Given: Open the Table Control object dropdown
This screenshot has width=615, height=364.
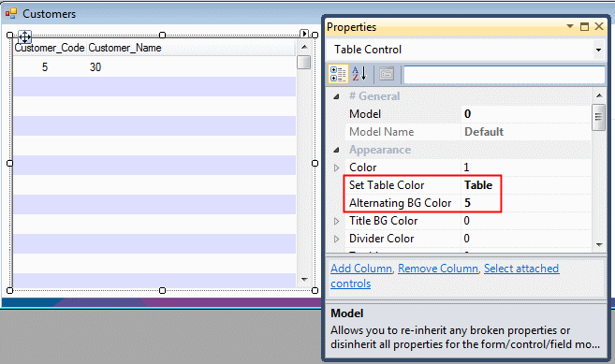Looking at the screenshot, I should tap(598, 50).
